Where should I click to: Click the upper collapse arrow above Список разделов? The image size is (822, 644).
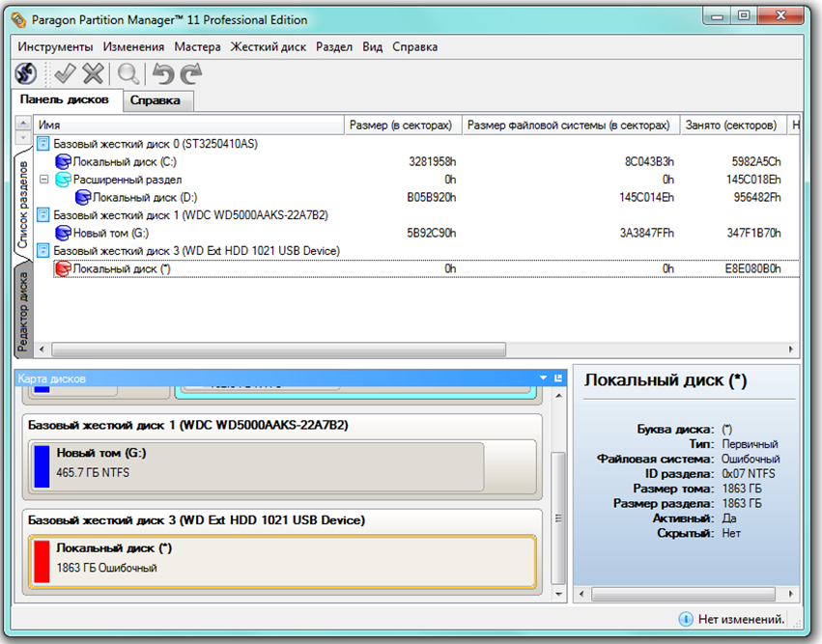[23, 123]
